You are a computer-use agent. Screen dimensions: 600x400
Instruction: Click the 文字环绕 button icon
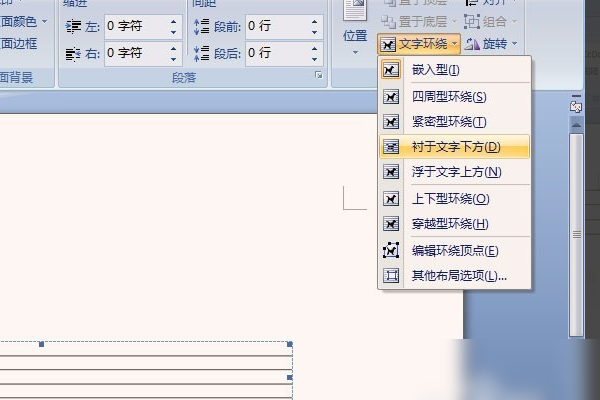[388, 45]
